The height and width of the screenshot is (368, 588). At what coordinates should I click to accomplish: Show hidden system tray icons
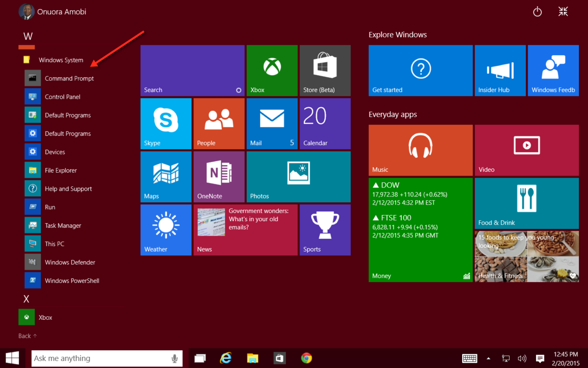tap(488, 359)
